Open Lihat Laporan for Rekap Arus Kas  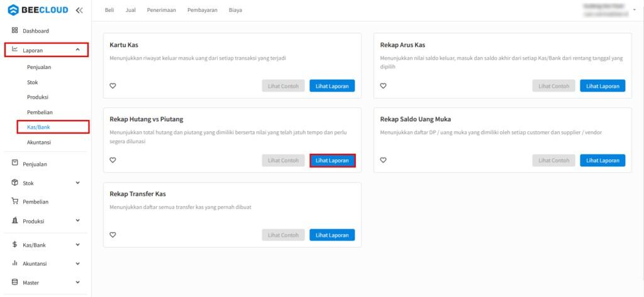point(602,86)
